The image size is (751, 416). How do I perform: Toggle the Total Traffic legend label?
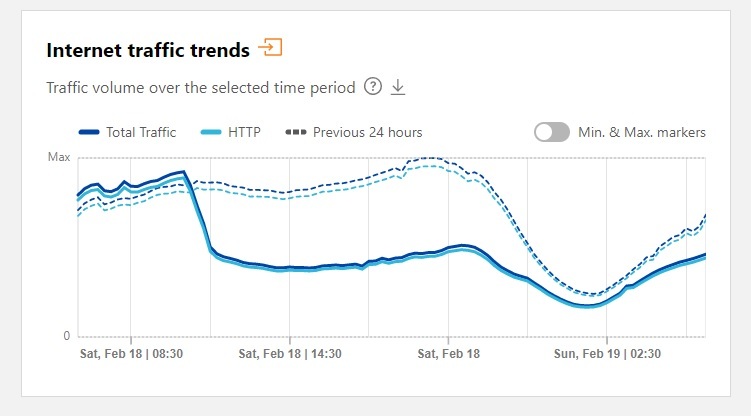pos(141,132)
